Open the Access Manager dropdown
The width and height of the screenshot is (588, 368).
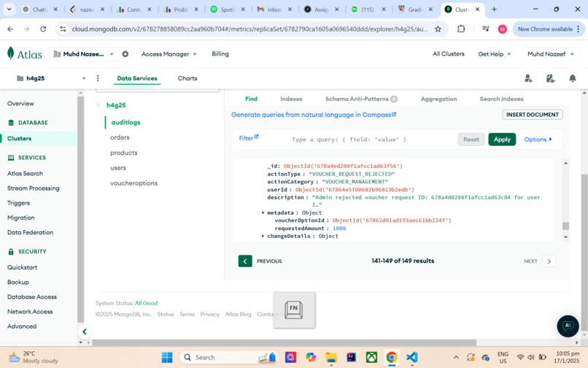tap(169, 54)
